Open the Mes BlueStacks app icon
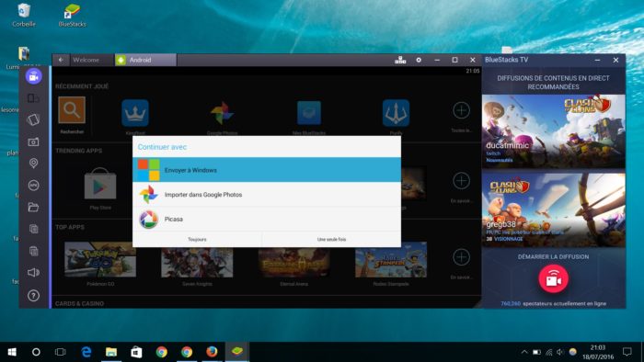 (x=309, y=113)
